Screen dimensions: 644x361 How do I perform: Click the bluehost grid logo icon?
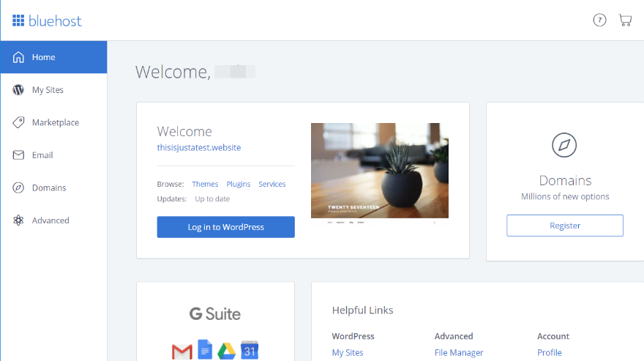coord(18,21)
